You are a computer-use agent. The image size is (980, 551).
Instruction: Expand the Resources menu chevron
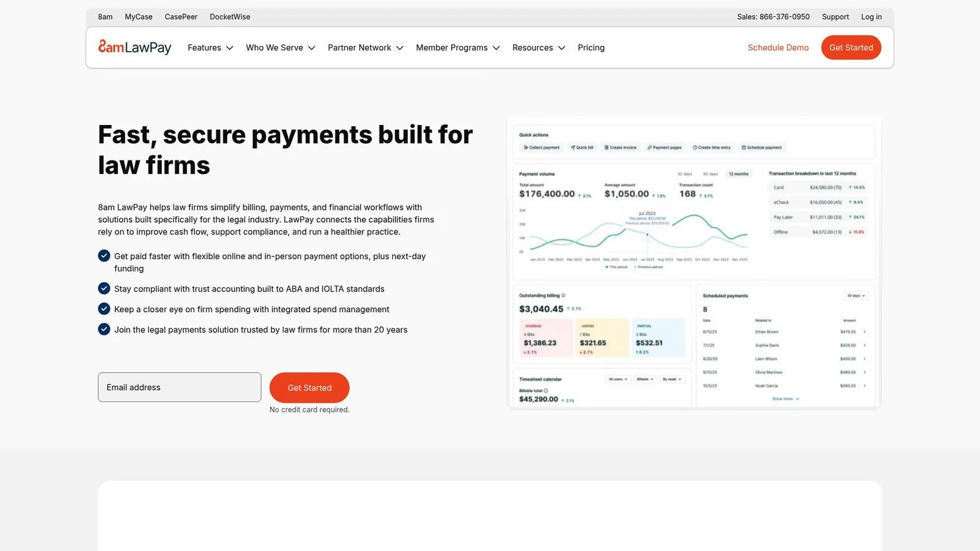561,48
